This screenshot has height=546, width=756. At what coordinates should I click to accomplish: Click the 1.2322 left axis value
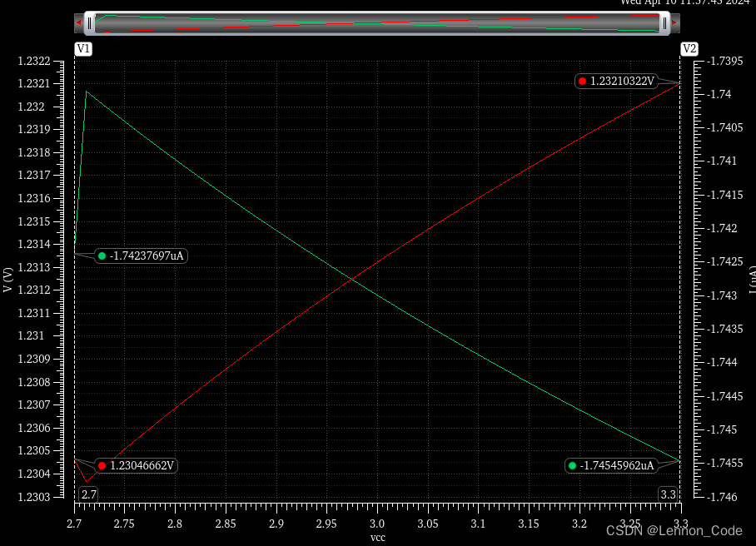[34, 61]
